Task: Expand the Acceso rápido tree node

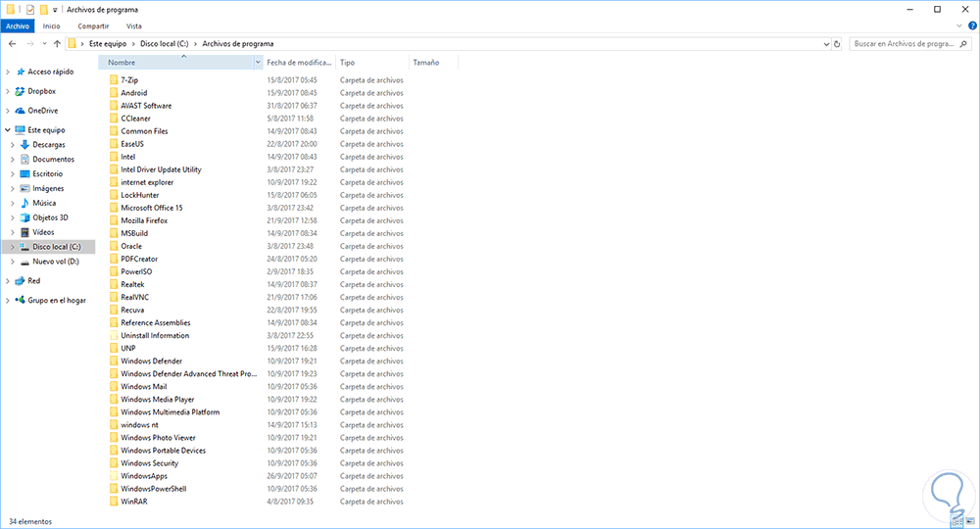Action: click(x=8, y=72)
